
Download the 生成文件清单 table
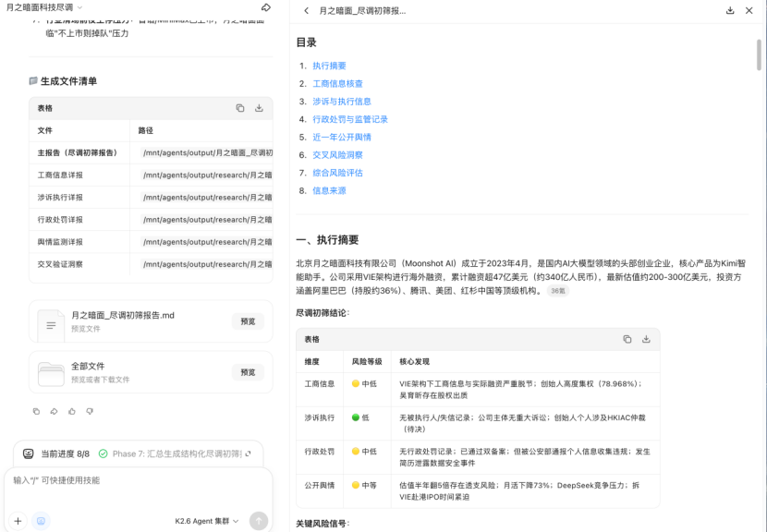[259, 108]
